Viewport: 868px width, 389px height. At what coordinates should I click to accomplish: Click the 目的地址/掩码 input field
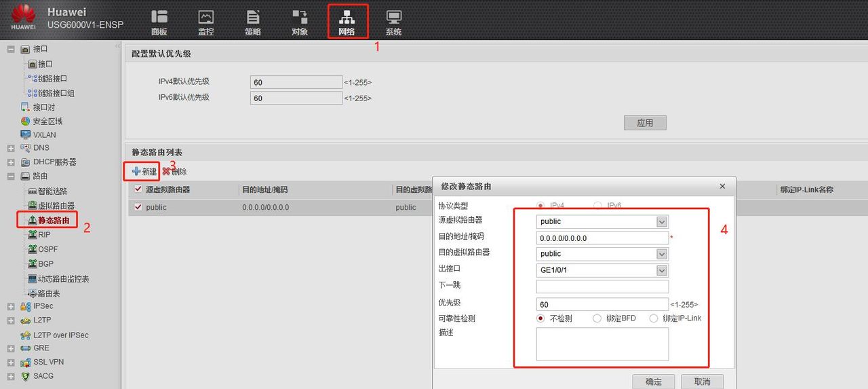pyautogui.click(x=602, y=238)
